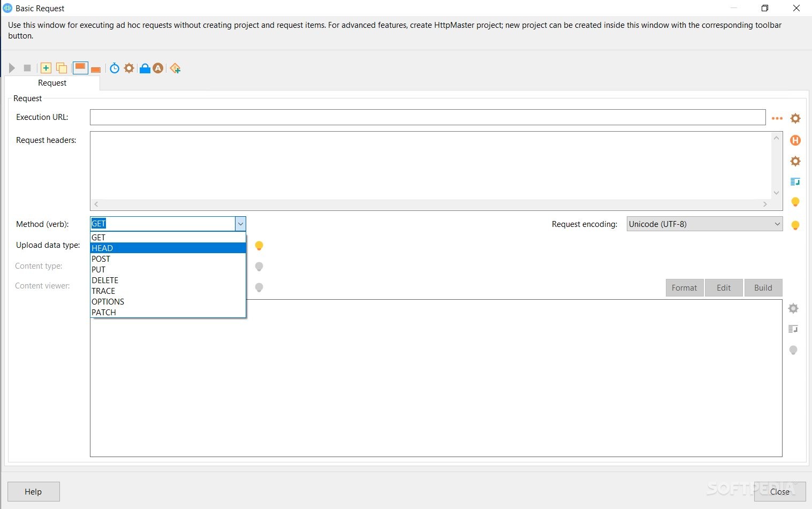
Task: Click the gear icon beside Request headers
Action: pos(795,161)
